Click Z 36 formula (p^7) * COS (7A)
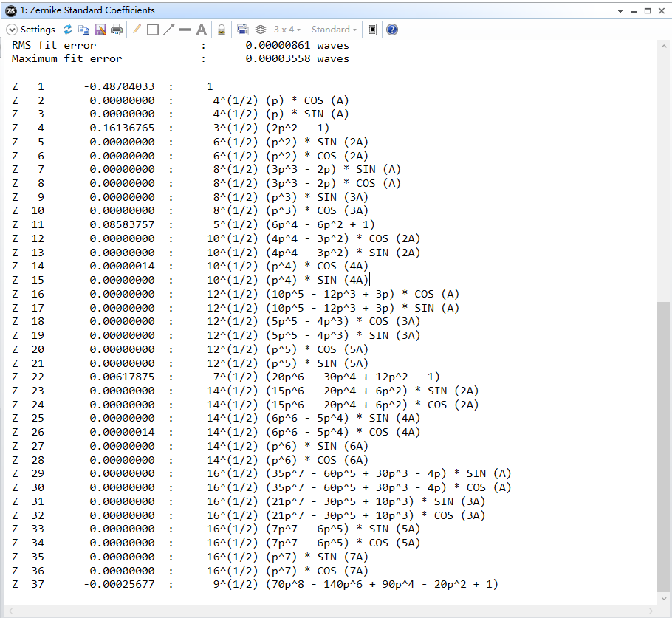 (x=287, y=571)
